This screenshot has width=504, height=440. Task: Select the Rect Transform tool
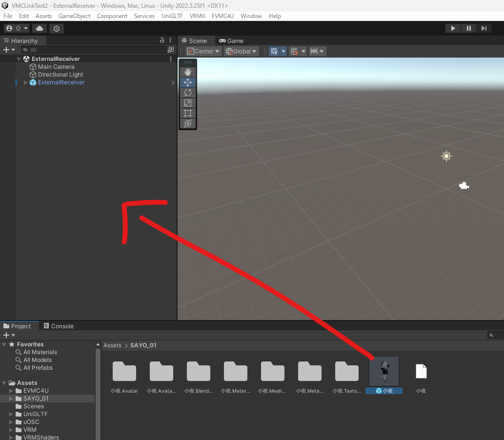click(x=188, y=113)
